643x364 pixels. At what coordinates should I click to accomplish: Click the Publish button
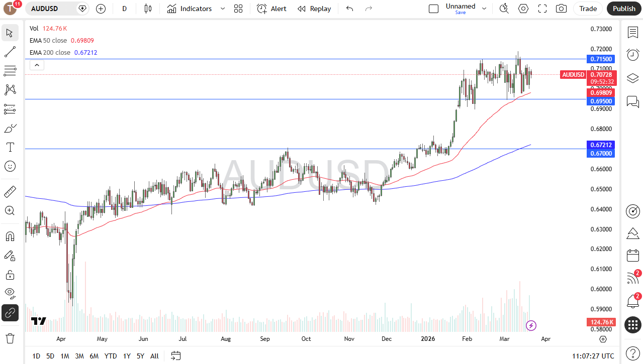point(624,9)
